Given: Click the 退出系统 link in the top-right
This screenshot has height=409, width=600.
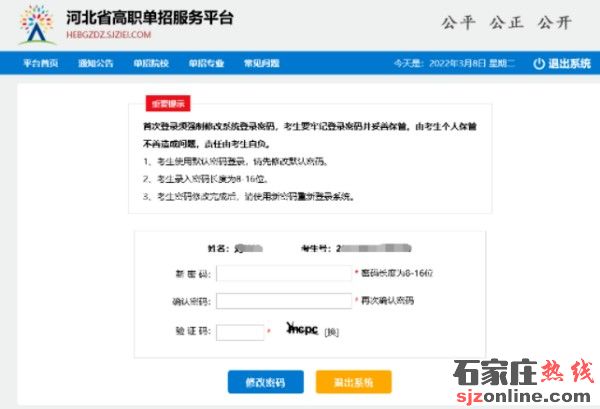Looking at the screenshot, I should pyautogui.click(x=569, y=64).
